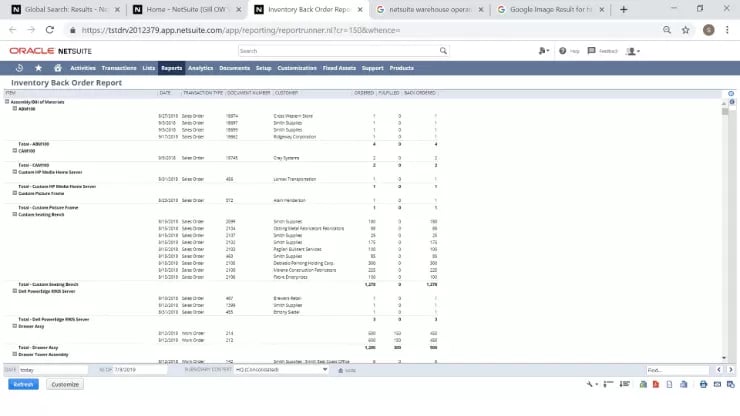Open the Reports menu

click(x=171, y=68)
